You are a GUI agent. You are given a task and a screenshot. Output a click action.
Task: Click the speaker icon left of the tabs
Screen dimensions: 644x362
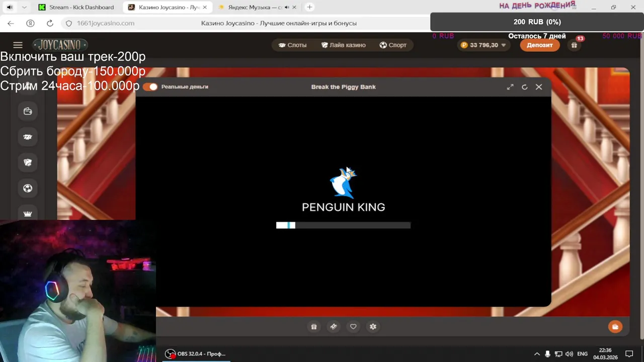(x=10, y=7)
